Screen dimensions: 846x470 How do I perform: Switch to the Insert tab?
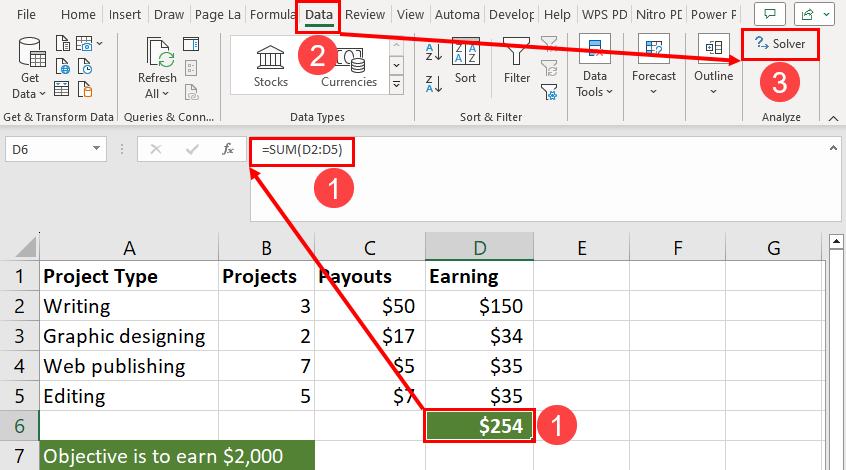(x=125, y=15)
